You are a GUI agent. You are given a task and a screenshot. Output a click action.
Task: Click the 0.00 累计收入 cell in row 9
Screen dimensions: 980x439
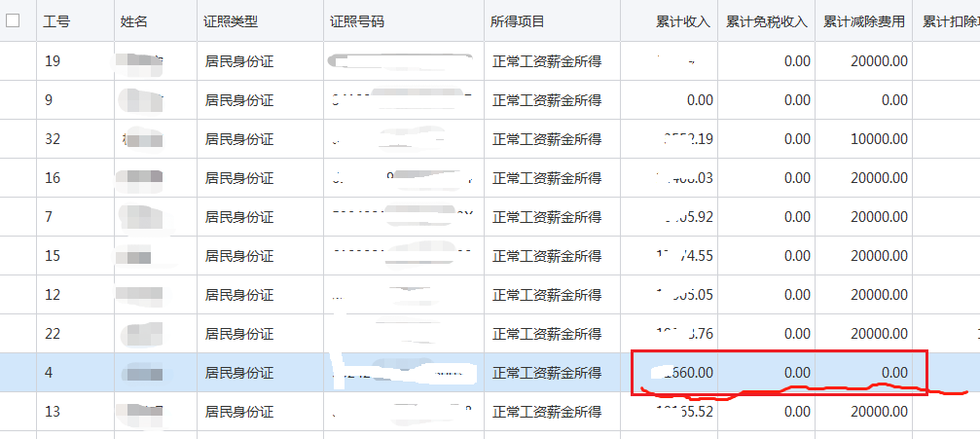click(699, 100)
